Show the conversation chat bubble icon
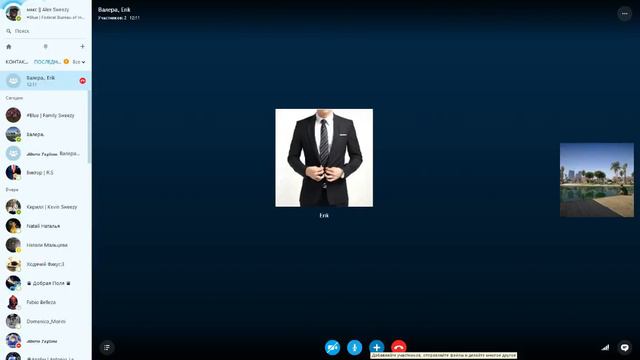640x360 pixels. coord(624,347)
